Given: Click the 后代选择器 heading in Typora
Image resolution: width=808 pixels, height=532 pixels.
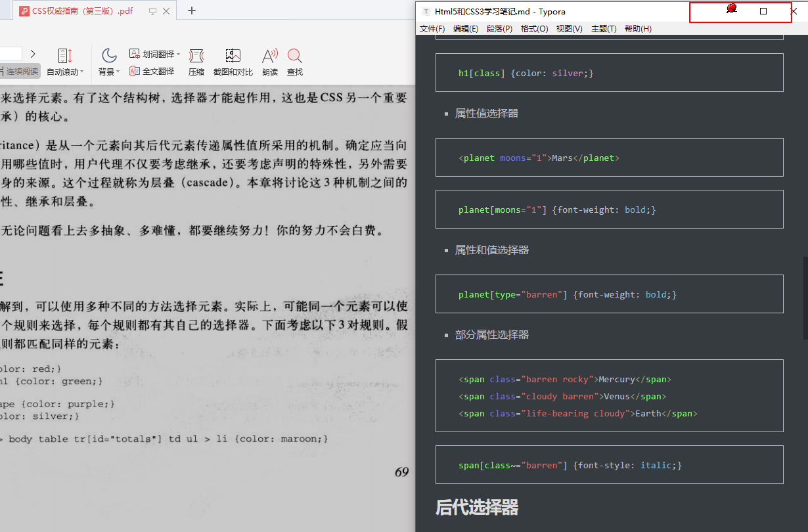Looking at the screenshot, I should (477, 507).
